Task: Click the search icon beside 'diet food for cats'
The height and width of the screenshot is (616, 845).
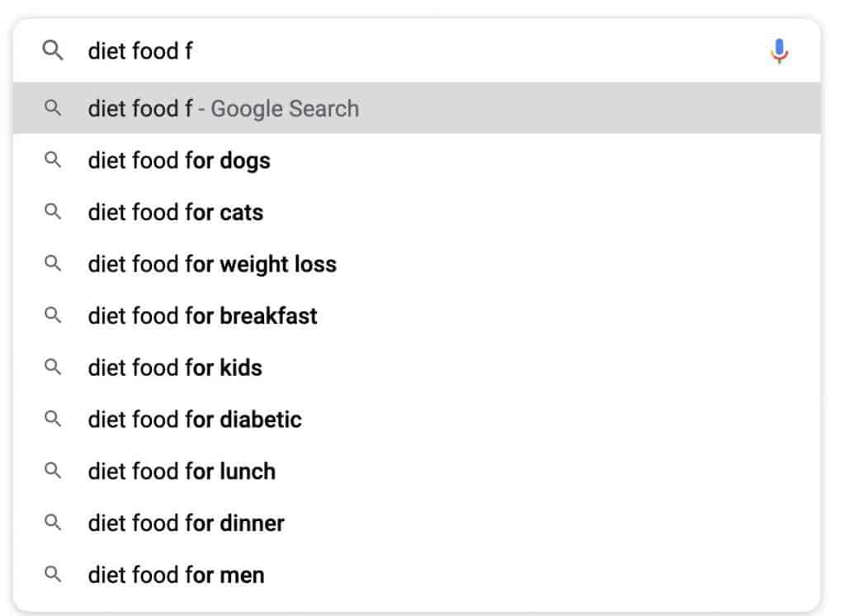Action: click(53, 212)
